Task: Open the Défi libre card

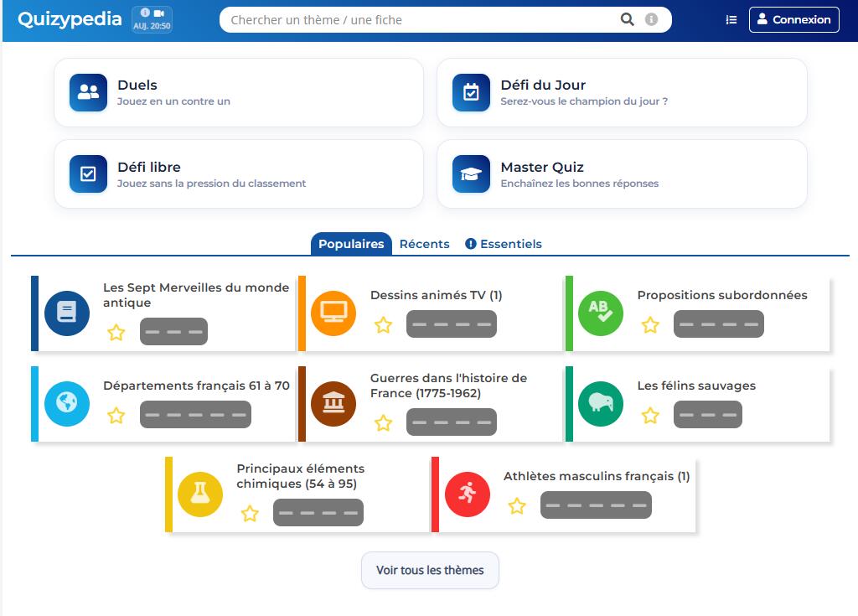Action: point(239,174)
